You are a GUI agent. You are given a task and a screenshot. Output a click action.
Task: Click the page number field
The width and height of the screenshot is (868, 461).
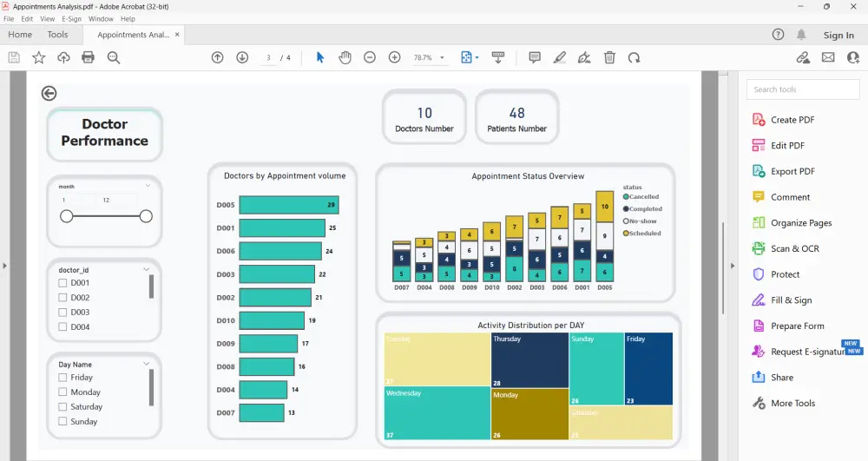tap(268, 57)
